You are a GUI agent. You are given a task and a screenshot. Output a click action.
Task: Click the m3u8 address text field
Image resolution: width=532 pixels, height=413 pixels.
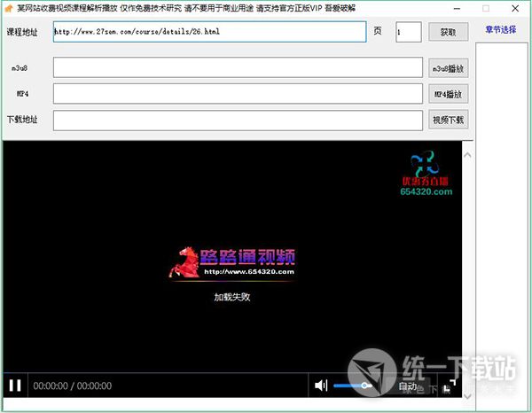pos(237,67)
